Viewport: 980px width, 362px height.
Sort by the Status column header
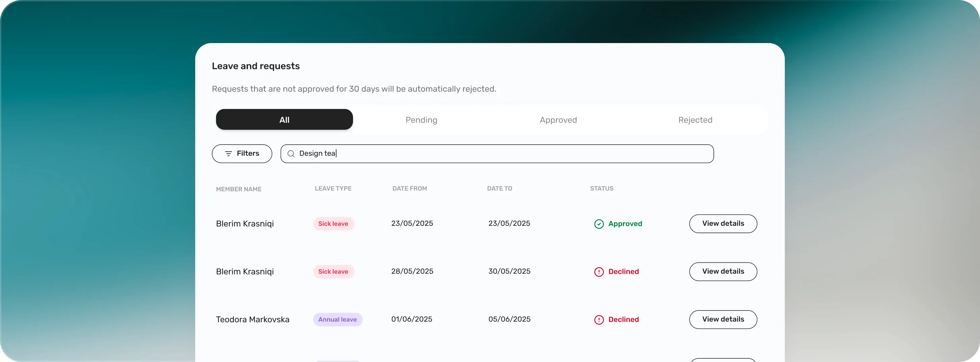601,189
